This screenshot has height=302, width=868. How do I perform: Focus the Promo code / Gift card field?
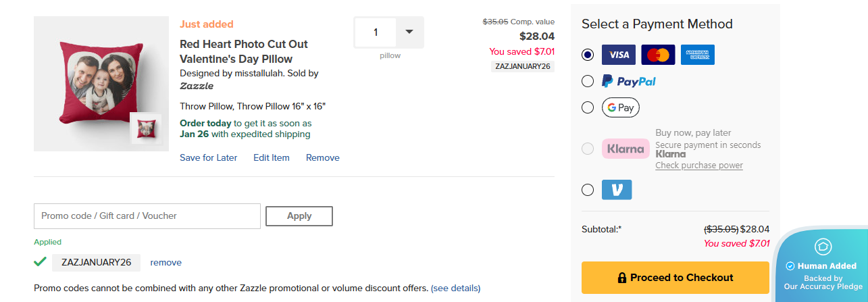pyautogui.click(x=147, y=216)
